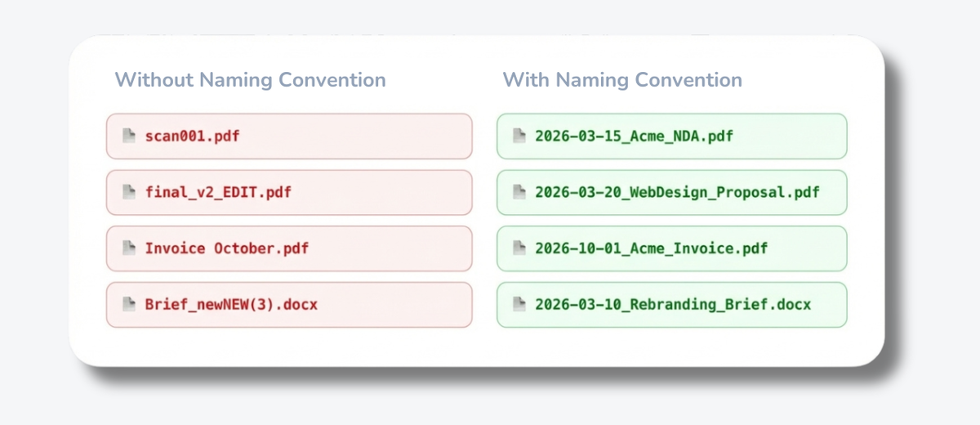Select the 2026-10-01_Acme_Invoice.pdf file name
The width and height of the screenshot is (980, 425).
tap(652, 248)
